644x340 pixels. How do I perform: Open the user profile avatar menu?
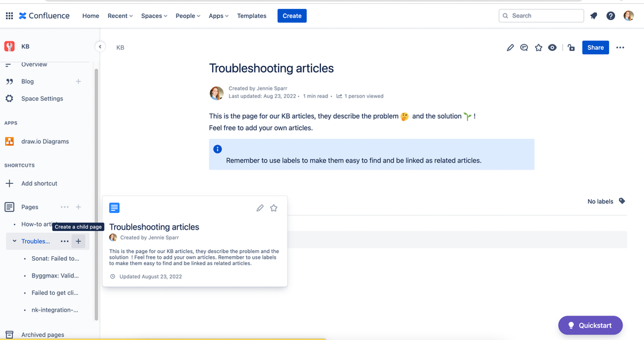click(629, 15)
